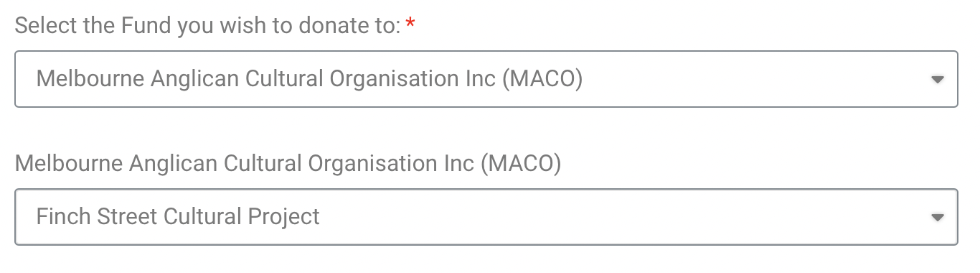Click the 'Select the Fund you wish to donate to' label

[207, 25]
